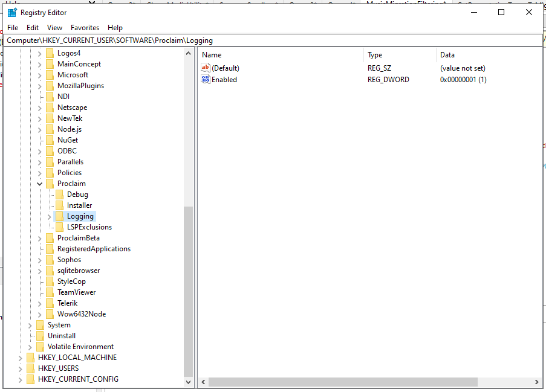Select the ProclaimBeta key label
The width and height of the screenshot is (546, 392).
(79, 238)
